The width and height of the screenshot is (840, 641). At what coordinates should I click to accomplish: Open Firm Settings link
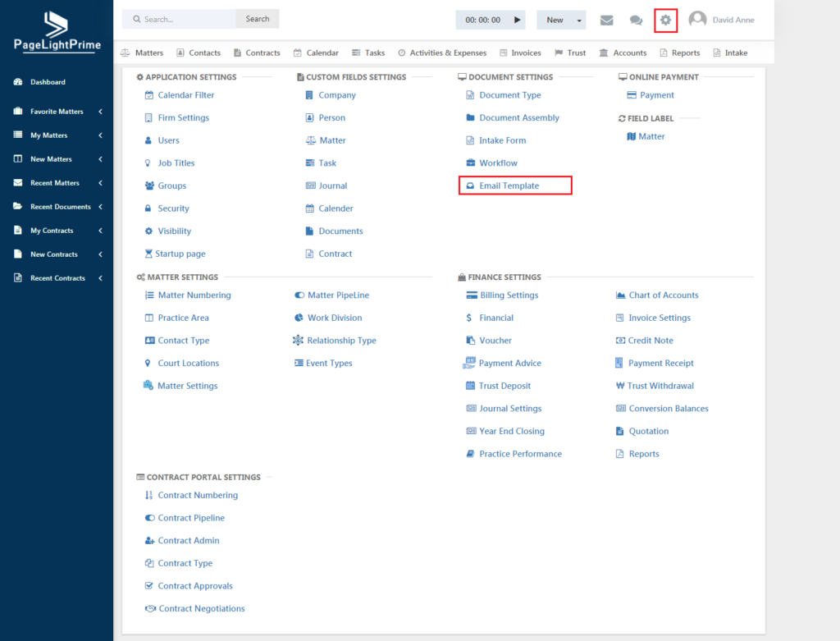(183, 118)
